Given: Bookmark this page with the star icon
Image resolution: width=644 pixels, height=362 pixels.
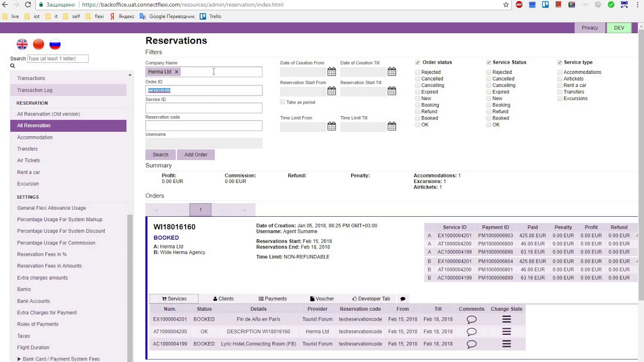Looking at the screenshot, I should pyautogui.click(x=506, y=5).
